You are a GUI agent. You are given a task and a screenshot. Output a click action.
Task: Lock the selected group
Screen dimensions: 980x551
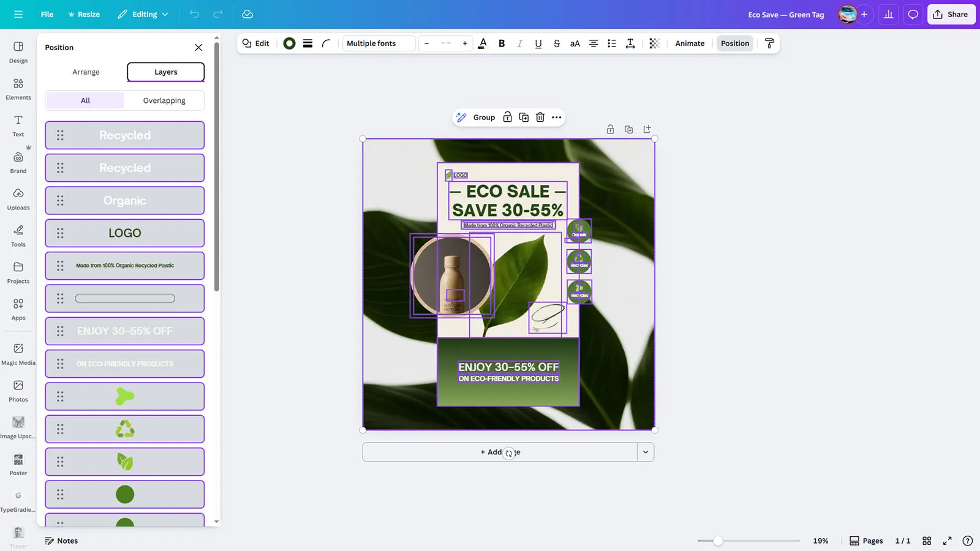(507, 117)
